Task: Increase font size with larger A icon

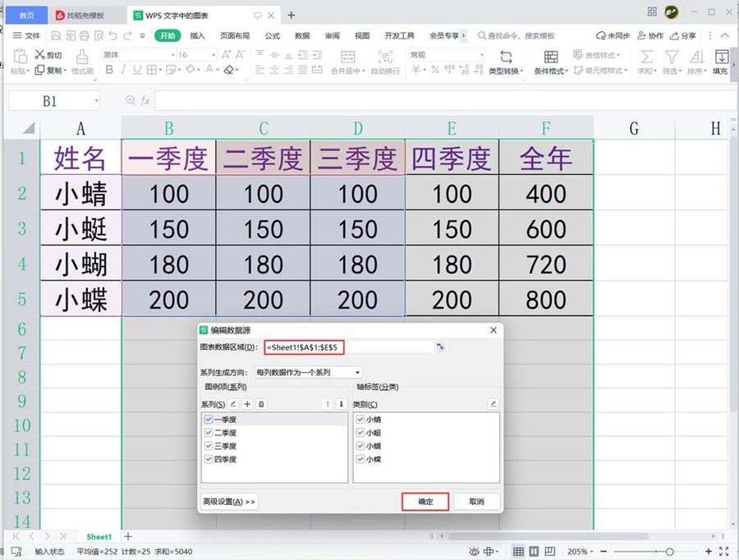Action: (227, 55)
